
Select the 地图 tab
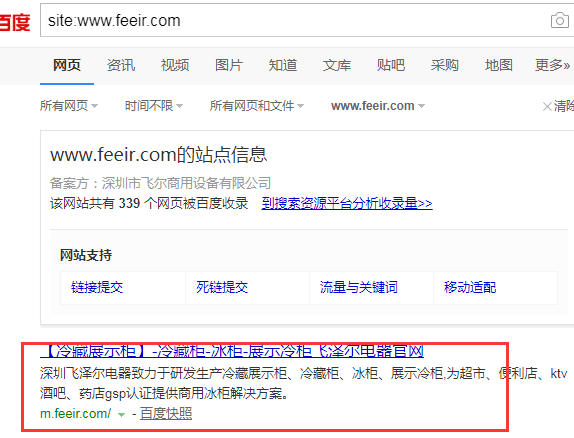[499, 65]
